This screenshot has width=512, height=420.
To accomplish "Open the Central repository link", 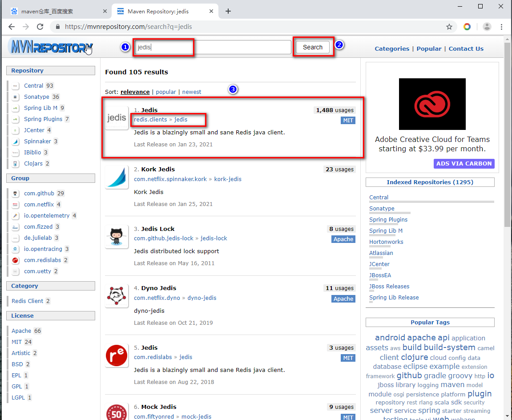I will point(379,197).
